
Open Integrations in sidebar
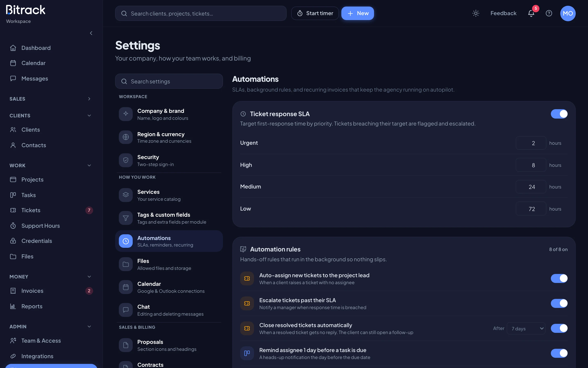(x=51, y=356)
